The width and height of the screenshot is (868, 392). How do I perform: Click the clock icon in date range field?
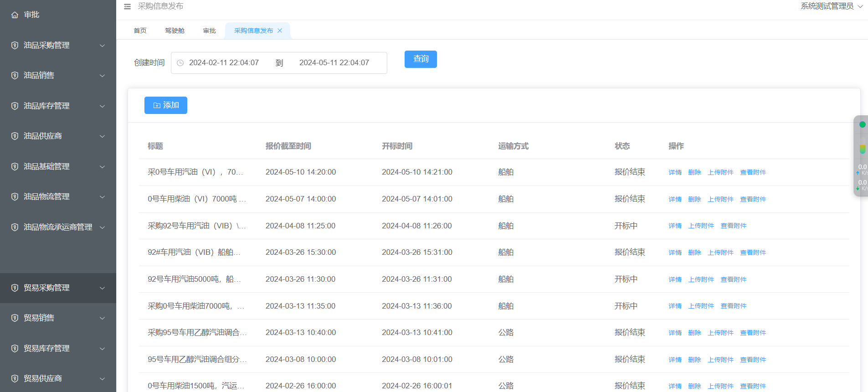180,63
